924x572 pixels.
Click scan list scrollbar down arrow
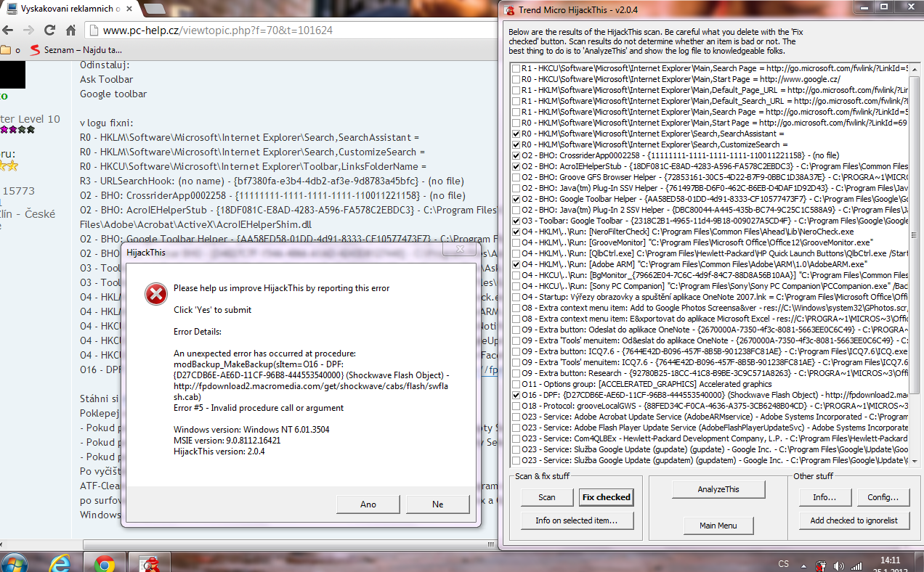point(914,460)
